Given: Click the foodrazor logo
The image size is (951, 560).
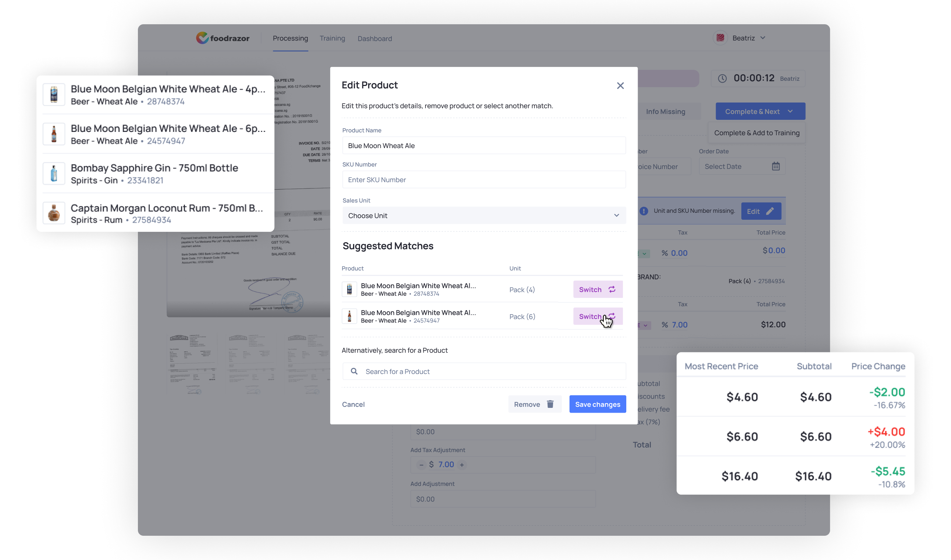Looking at the screenshot, I should tap(222, 38).
